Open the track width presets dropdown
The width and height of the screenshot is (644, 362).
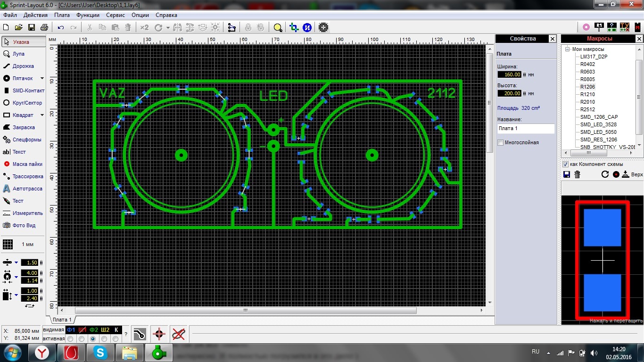pyautogui.click(x=16, y=263)
